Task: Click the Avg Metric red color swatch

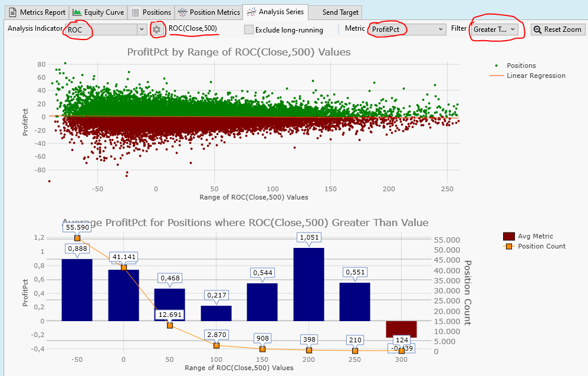Action: (x=509, y=236)
